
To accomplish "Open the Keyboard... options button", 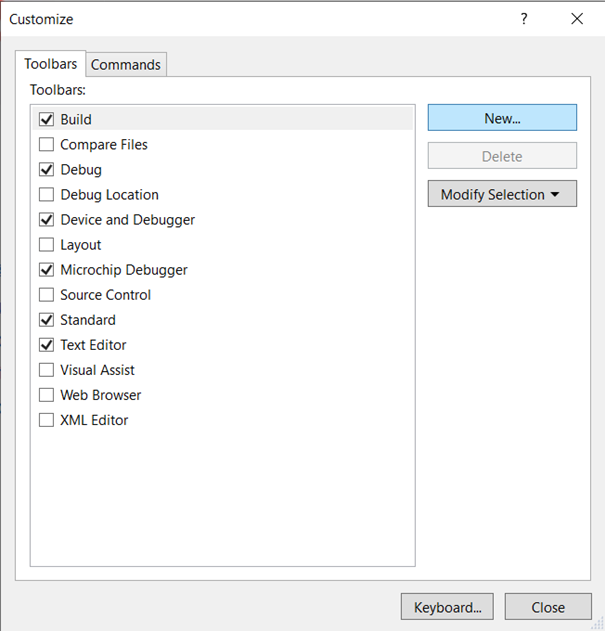I will coord(447,607).
